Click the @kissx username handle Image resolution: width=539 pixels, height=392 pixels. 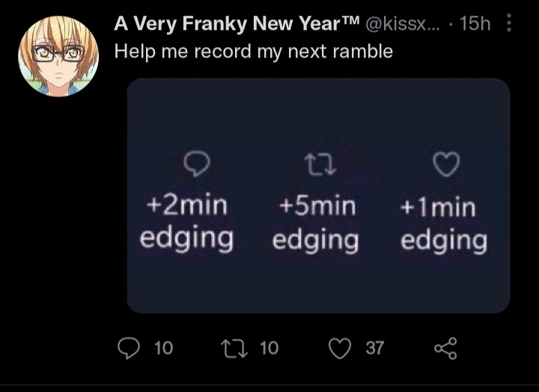400,25
